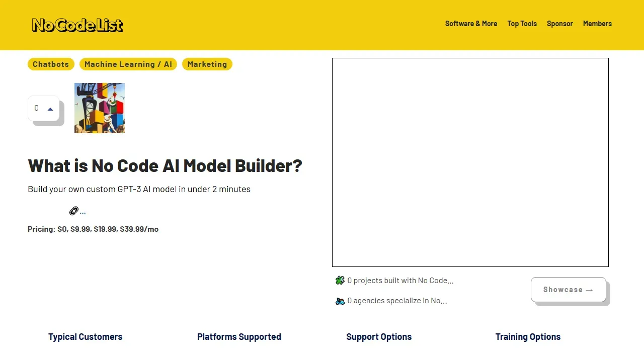Click the No Code List logo
Image resolution: width=644 pixels, height=362 pixels.
click(77, 25)
